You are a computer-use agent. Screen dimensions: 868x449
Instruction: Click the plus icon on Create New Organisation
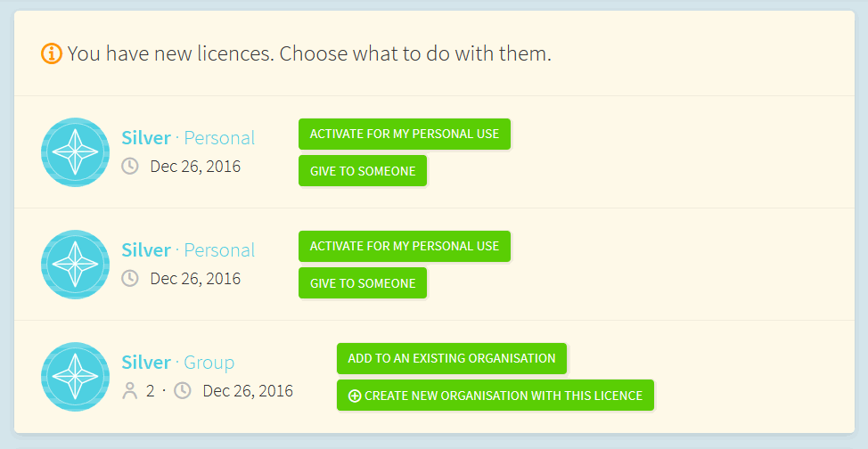pos(355,396)
